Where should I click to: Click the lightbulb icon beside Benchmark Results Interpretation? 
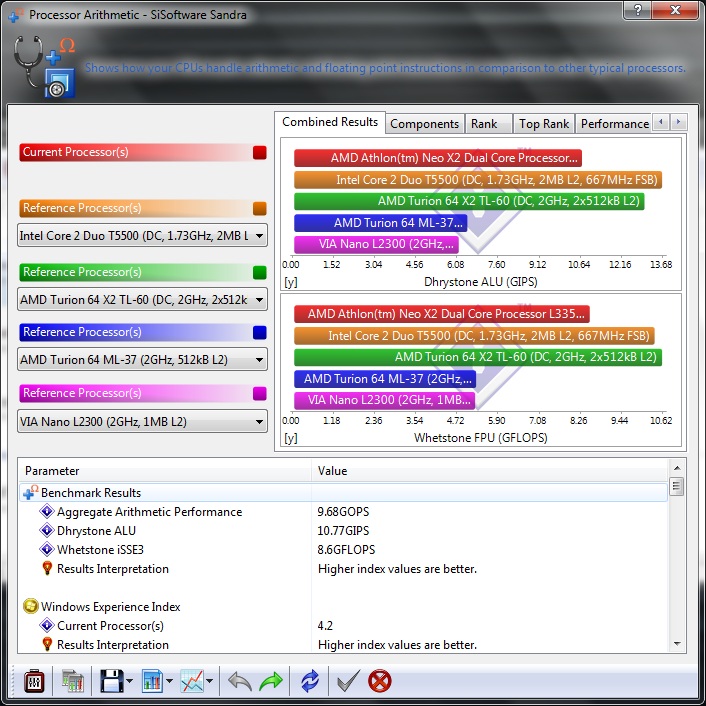coord(47,568)
